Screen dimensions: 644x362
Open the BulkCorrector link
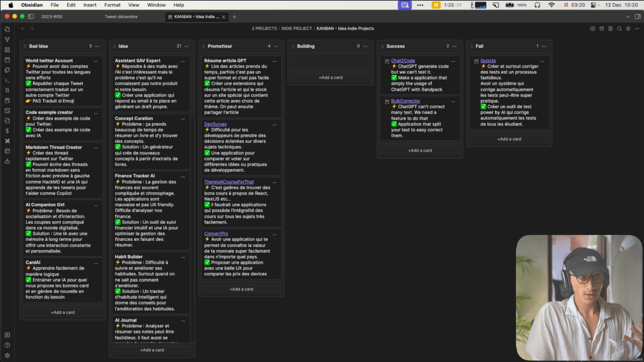[405, 101]
